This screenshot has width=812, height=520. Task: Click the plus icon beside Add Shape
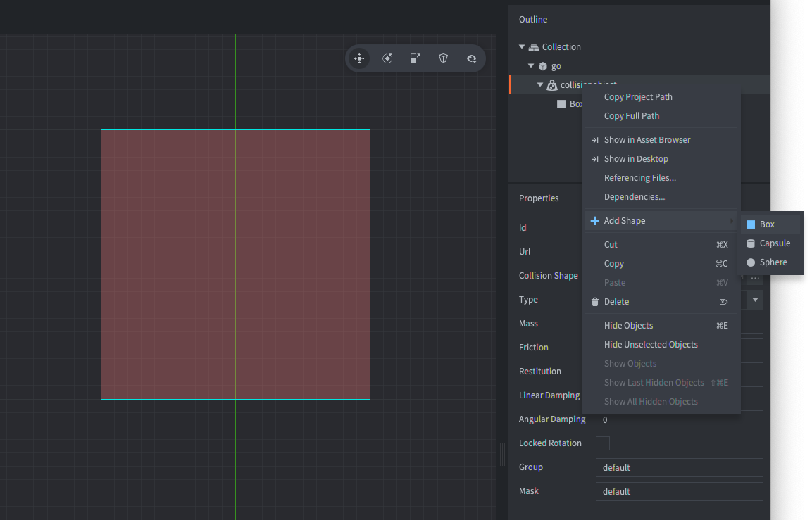pyautogui.click(x=595, y=220)
